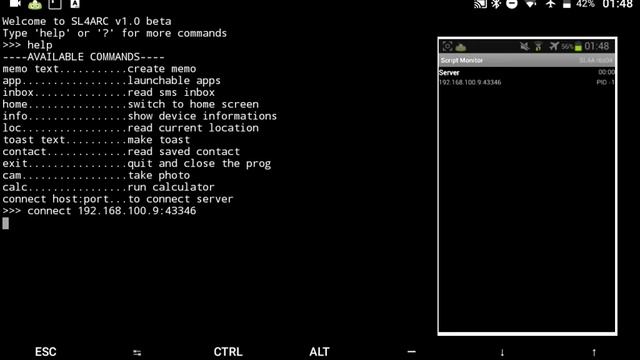This screenshot has width=640, height=360.
Task: Tap the muted sound icon in the inset phone
Action: [x=525, y=47]
